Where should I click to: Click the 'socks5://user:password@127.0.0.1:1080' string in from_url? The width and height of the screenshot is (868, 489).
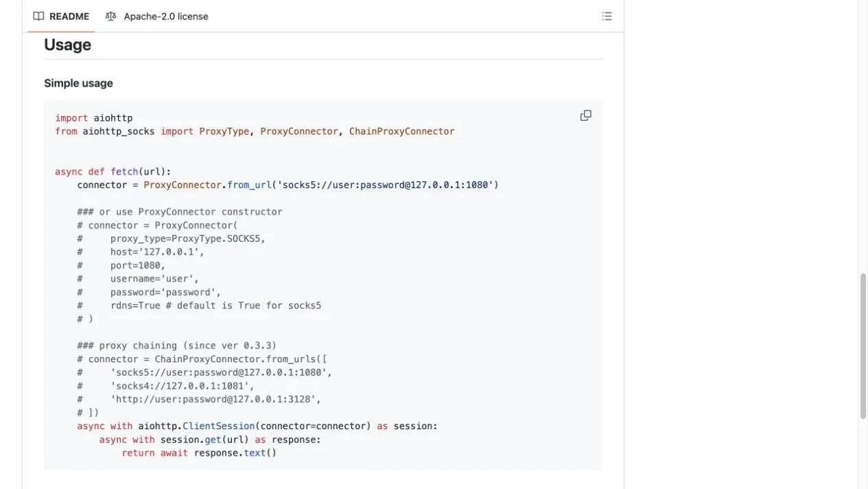[386, 185]
